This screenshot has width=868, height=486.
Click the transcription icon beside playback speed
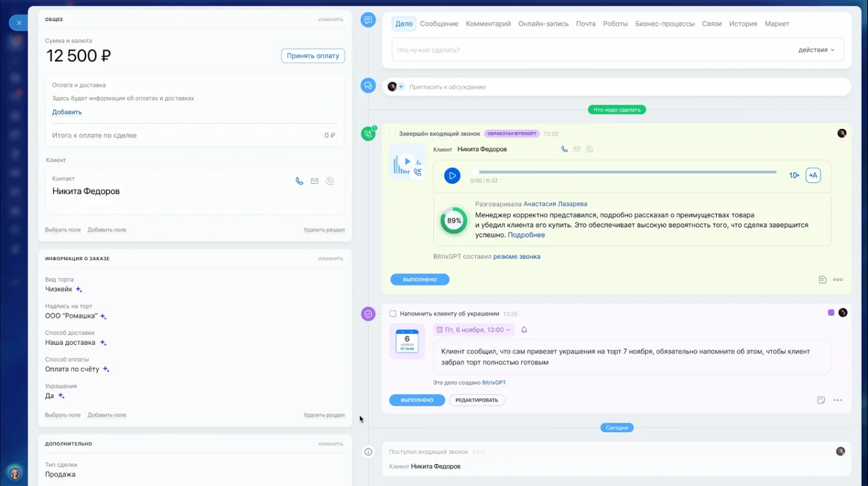coord(812,176)
